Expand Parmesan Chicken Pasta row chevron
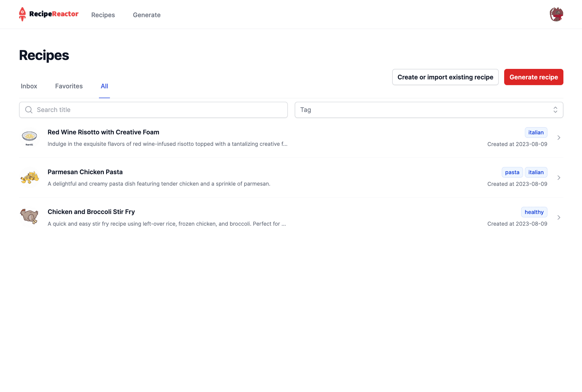582x392 pixels. coord(559,178)
